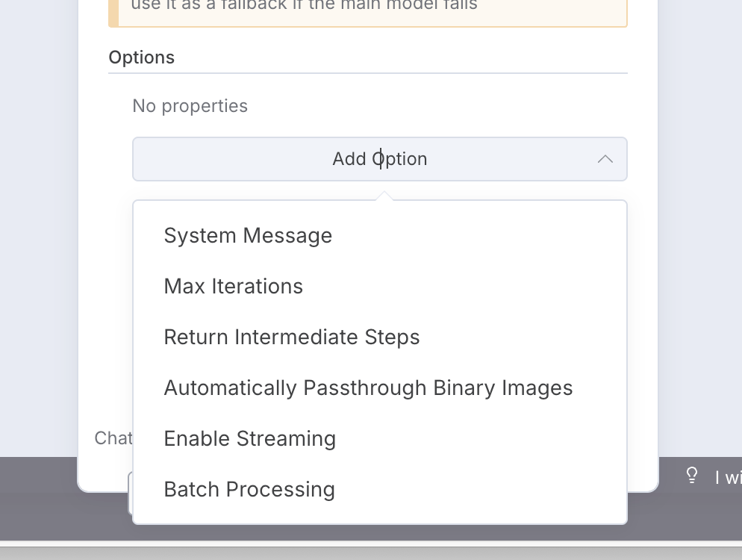Click the Add Option dropdown

click(x=379, y=159)
